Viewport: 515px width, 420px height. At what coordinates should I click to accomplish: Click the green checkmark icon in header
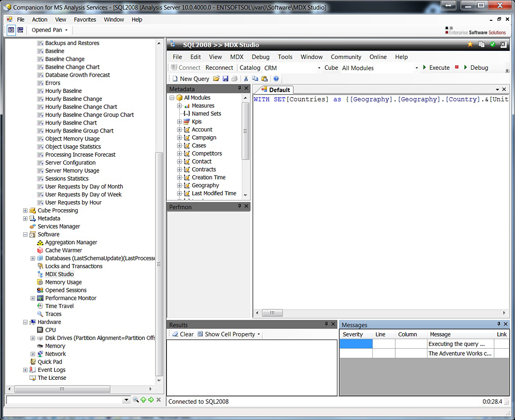[x=492, y=45]
